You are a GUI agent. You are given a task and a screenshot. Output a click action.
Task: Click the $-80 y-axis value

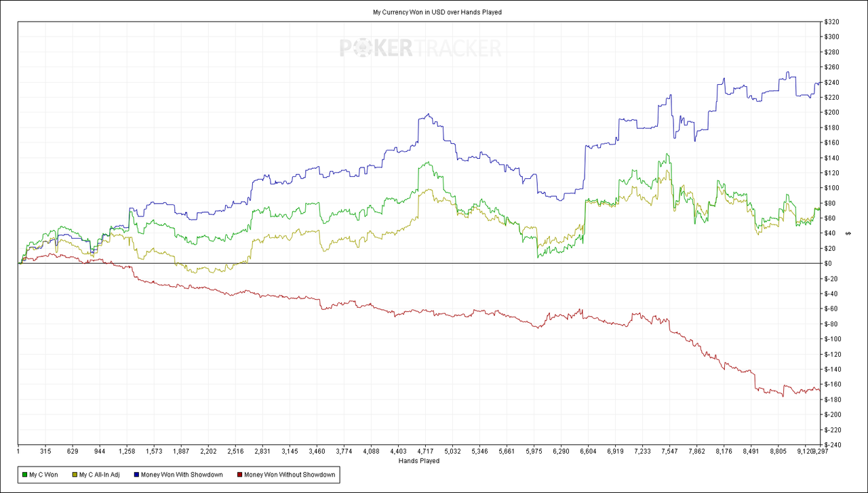(x=830, y=324)
